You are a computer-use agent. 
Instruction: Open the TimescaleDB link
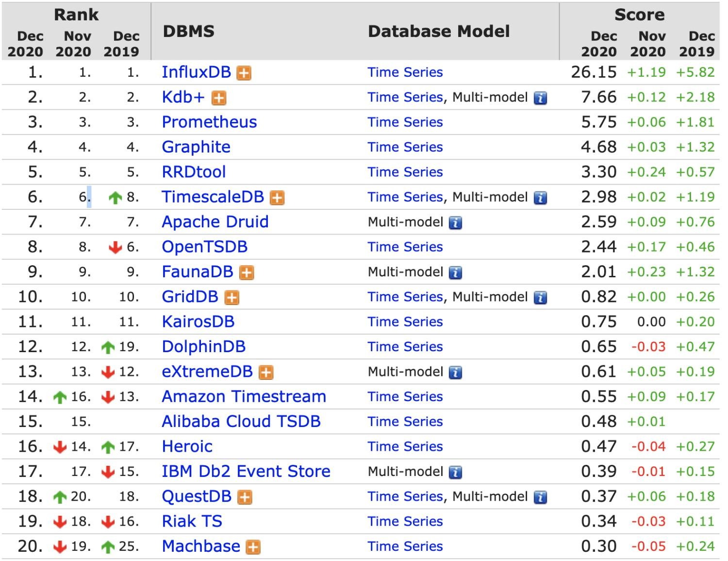click(x=213, y=197)
